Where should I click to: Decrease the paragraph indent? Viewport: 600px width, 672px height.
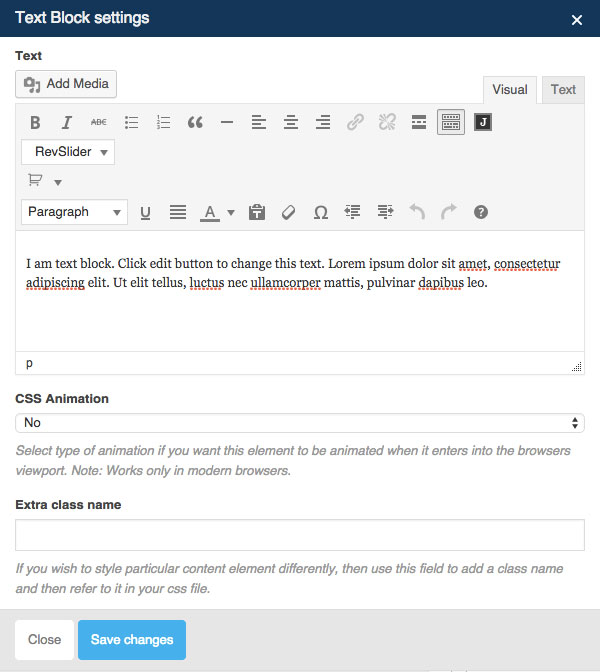(353, 212)
